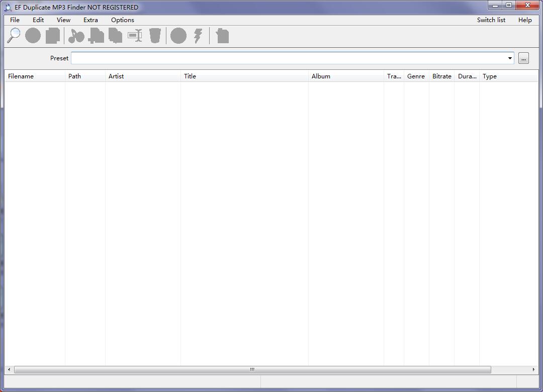Open the Help menu

[x=525, y=20]
